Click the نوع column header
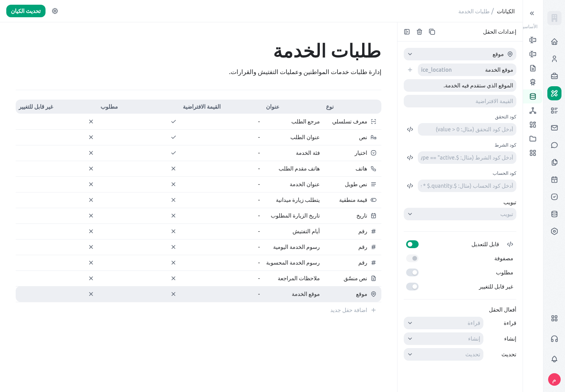Image resolution: width=565 pixels, height=392 pixels. [330, 107]
